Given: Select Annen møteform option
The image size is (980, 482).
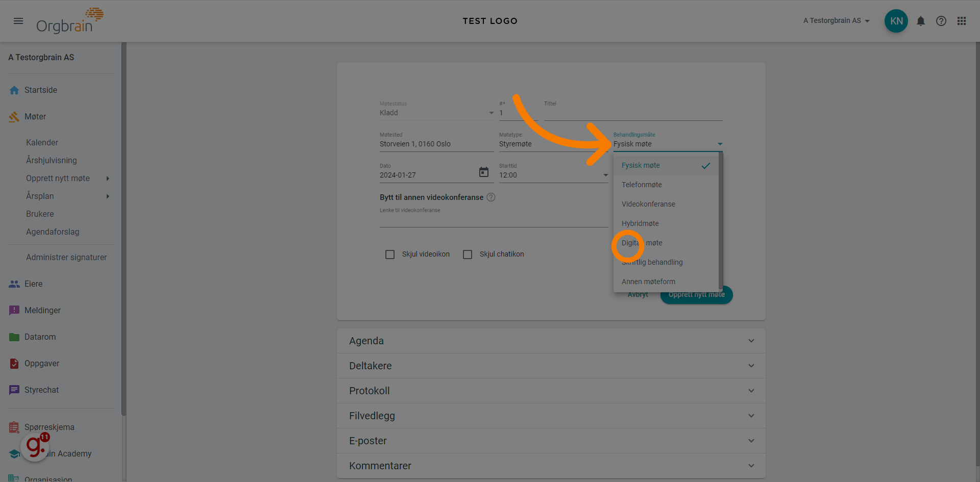Looking at the screenshot, I should [666, 282].
